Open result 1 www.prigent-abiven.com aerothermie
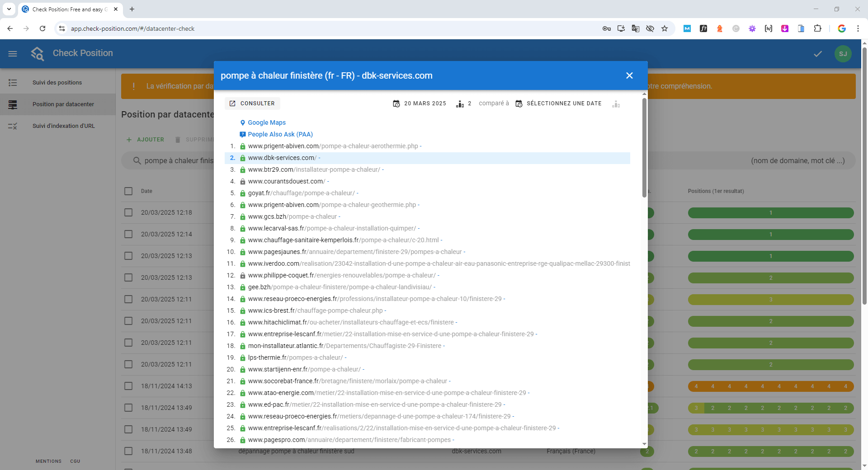Image resolution: width=868 pixels, height=470 pixels. click(x=333, y=146)
